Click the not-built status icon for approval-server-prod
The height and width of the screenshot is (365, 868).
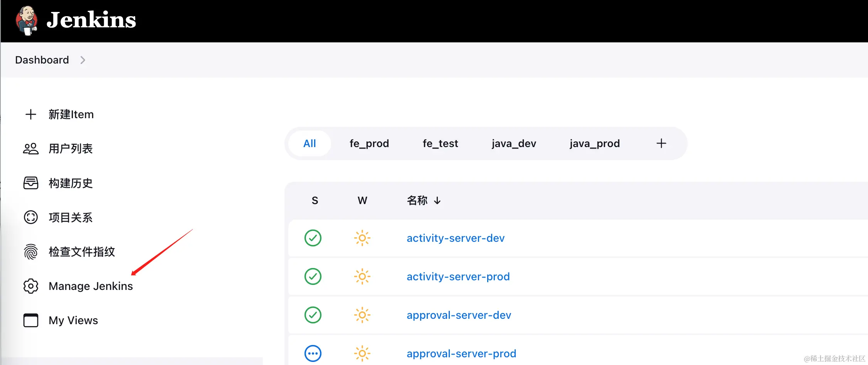(x=313, y=353)
